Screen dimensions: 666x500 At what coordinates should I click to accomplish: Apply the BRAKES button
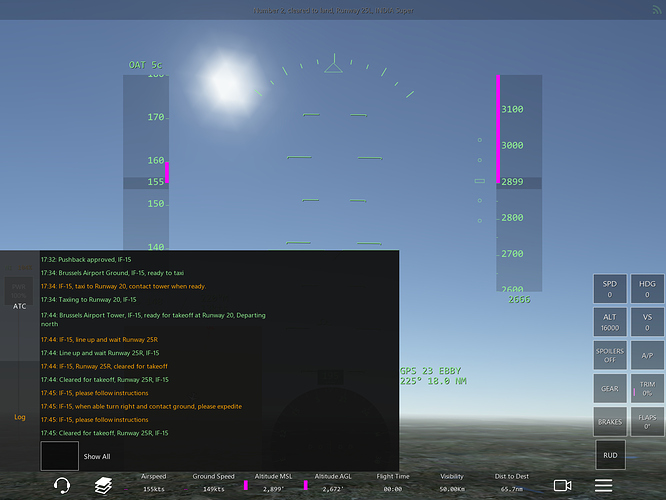[610, 421]
